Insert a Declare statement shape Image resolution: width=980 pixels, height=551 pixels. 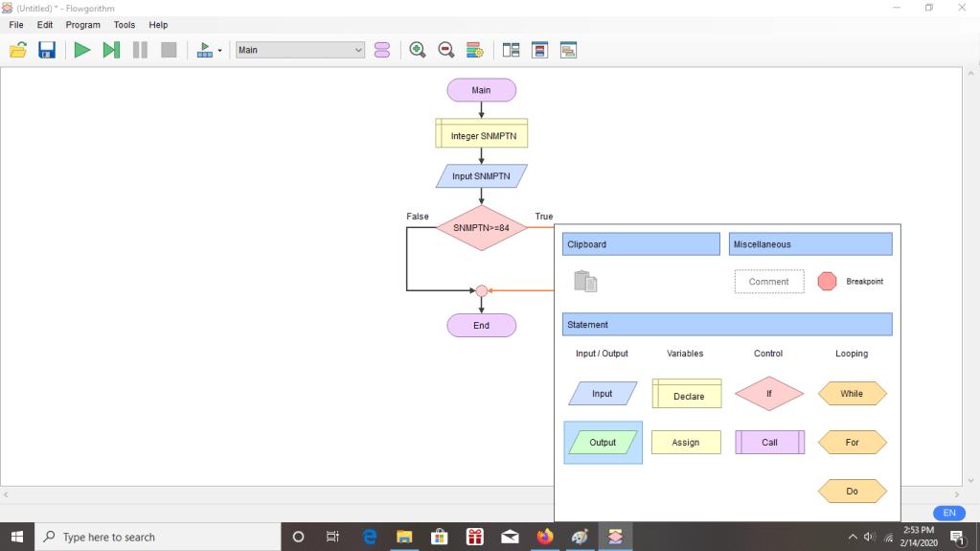686,394
